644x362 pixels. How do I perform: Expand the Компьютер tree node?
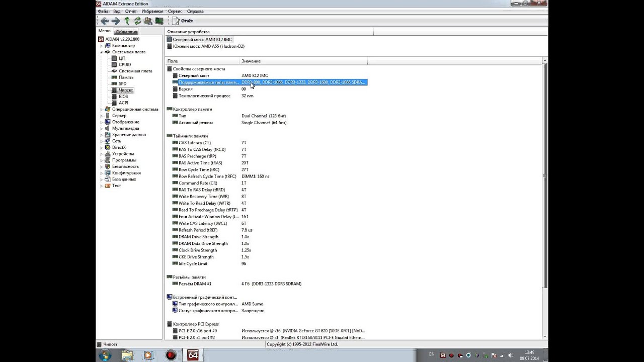click(x=101, y=46)
